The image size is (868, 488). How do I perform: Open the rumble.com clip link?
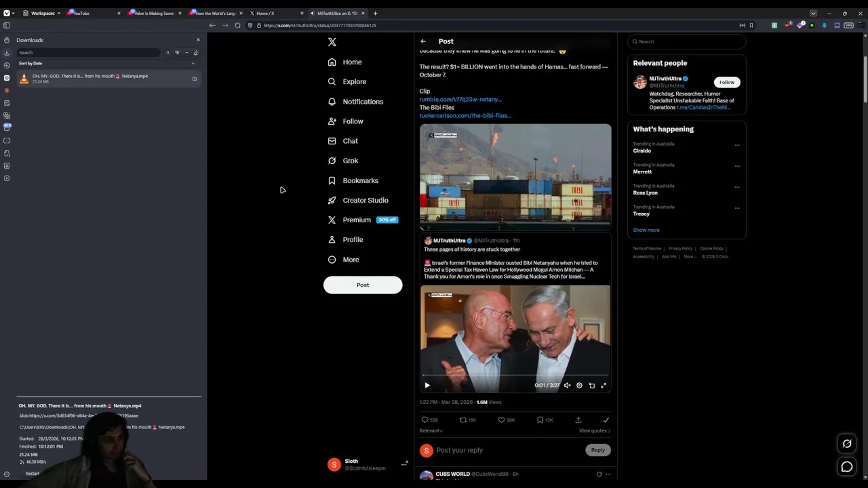point(460,99)
